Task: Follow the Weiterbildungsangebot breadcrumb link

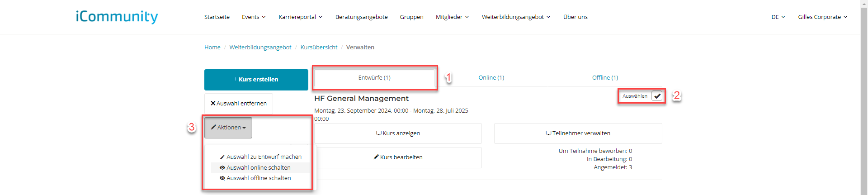Action: pos(260,47)
